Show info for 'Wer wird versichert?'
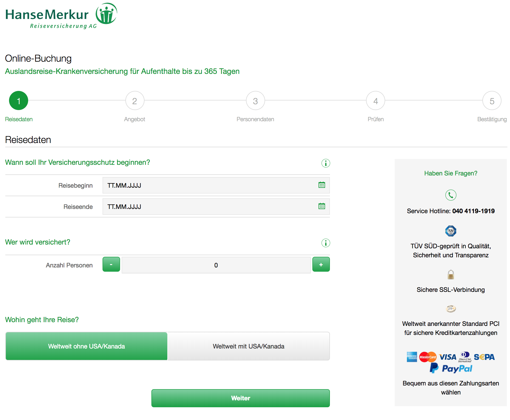 pos(326,243)
